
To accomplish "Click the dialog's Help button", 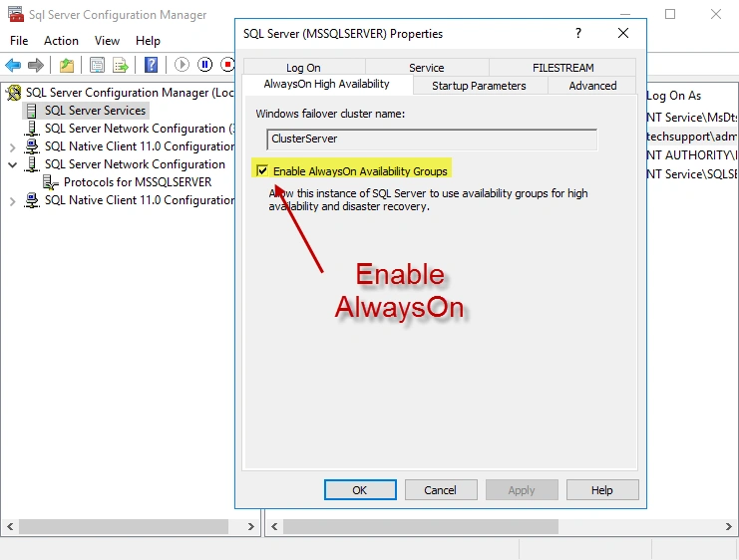I will 602,490.
